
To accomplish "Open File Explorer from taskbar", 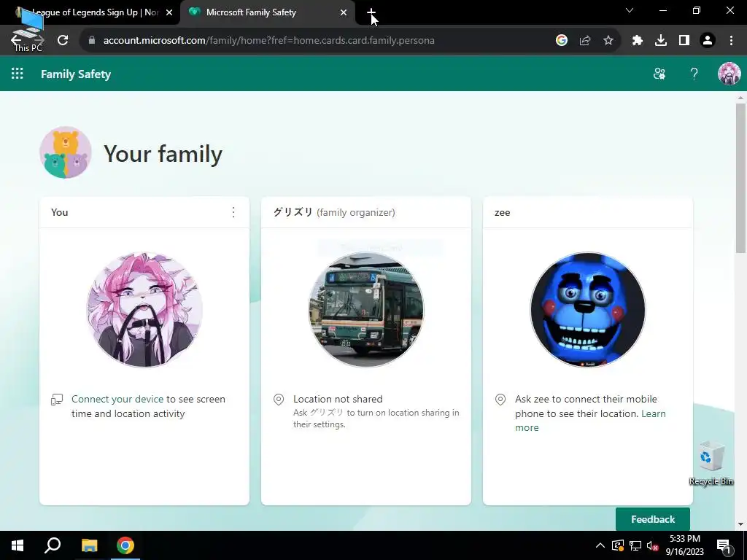I will pos(89,545).
